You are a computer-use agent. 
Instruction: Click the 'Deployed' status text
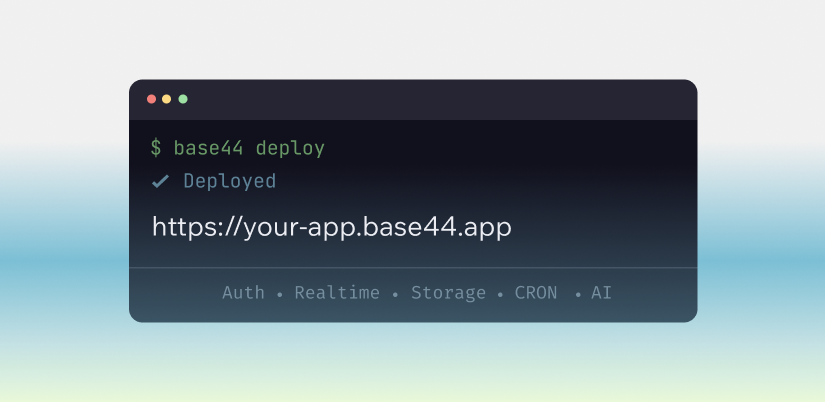[x=229, y=182]
